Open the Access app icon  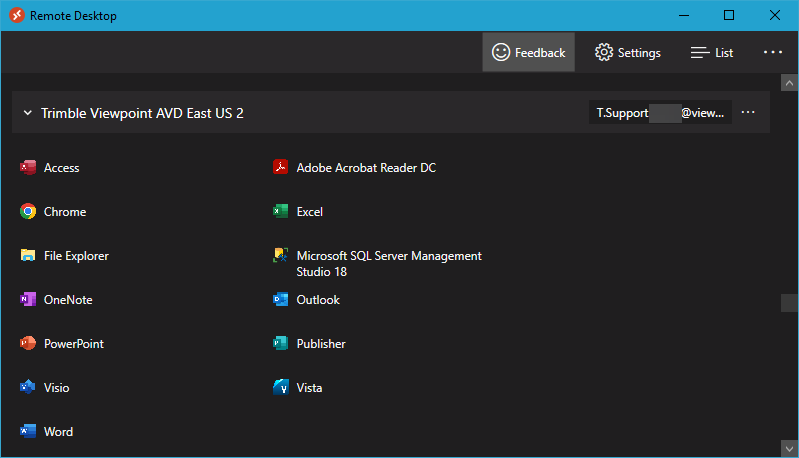pos(28,168)
